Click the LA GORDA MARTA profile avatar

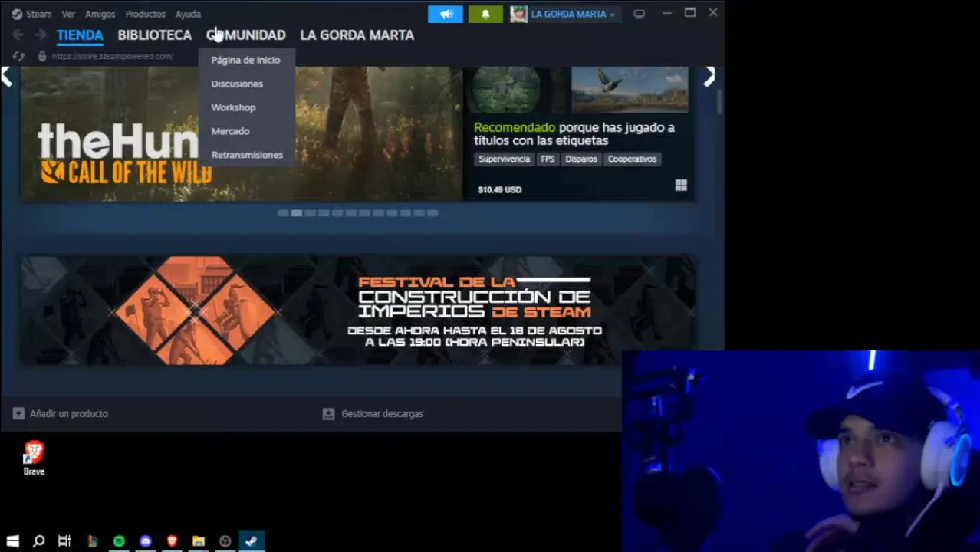(x=519, y=14)
